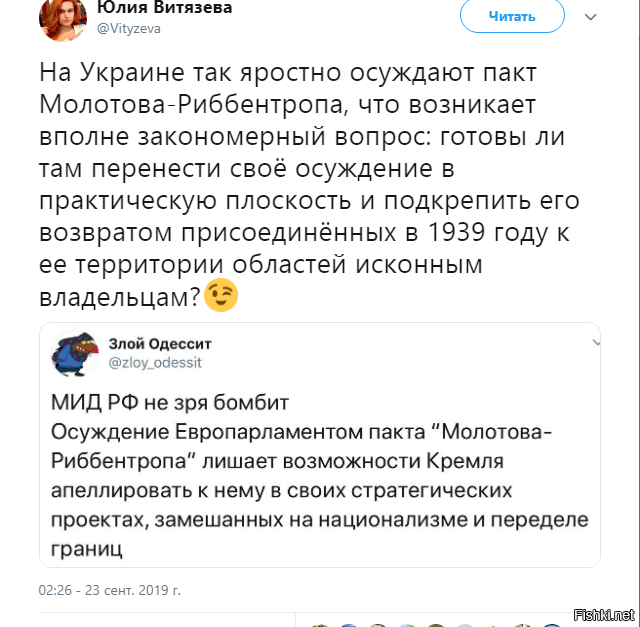Screen dimensions: 640x627
Task: Click the year 1939 in the tweet
Action: click(x=456, y=232)
